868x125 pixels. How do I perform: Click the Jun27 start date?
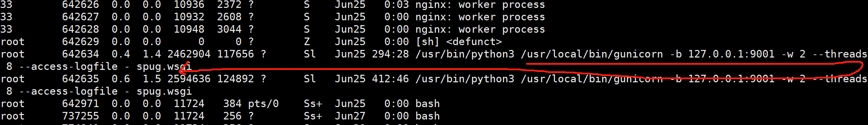[x=350, y=116]
